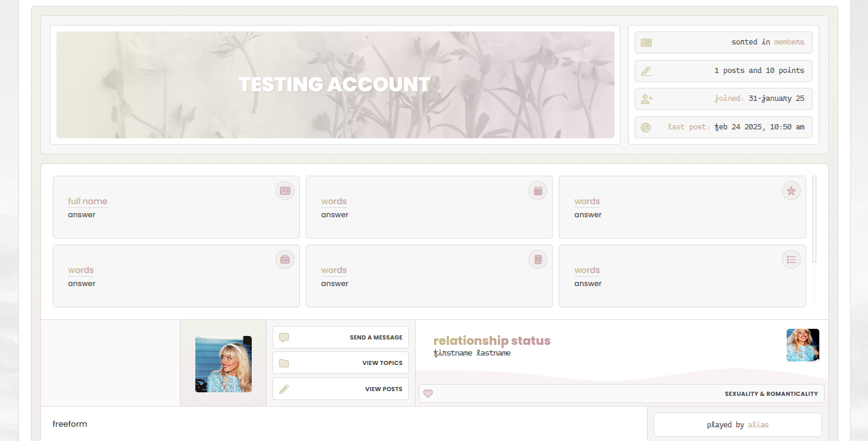This screenshot has width=868, height=441.
Task: Click the list icon beside 'sorted in members'
Action: (647, 43)
